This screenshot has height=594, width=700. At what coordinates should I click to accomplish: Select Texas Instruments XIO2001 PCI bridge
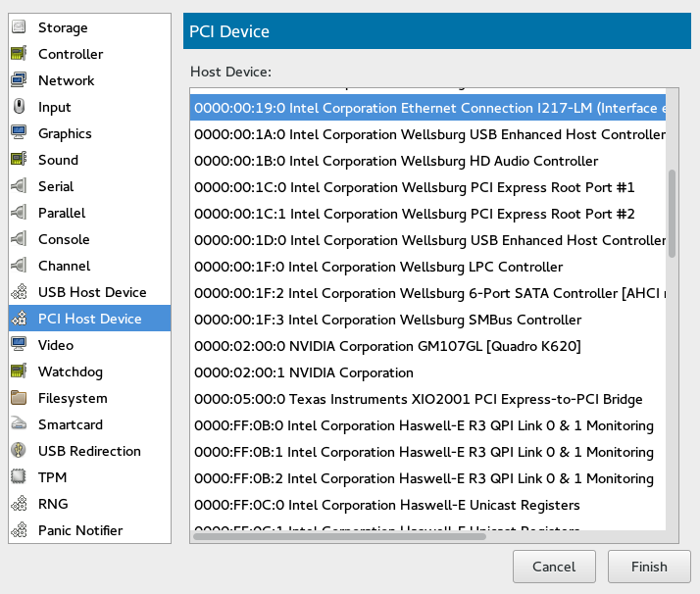(x=418, y=399)
